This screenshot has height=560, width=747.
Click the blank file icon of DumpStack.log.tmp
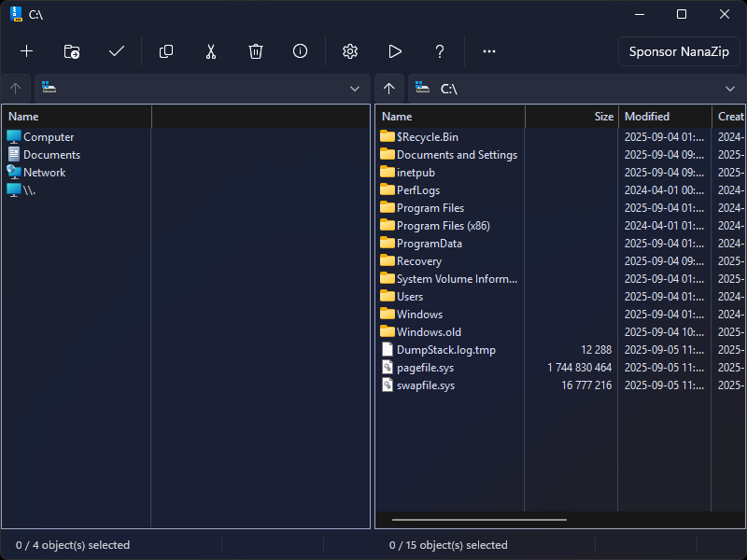tap(388, 349)
